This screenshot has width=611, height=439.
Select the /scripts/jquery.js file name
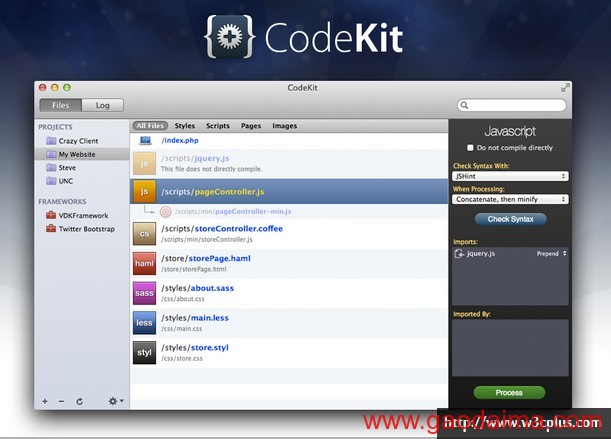[195, 158]
